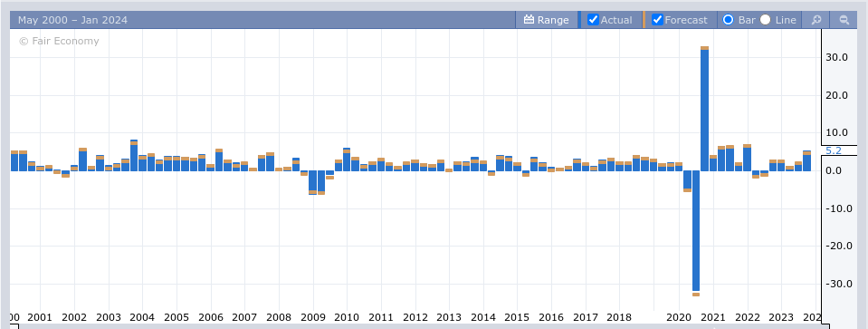Zoom in with the magnifier plus icon

816,20
